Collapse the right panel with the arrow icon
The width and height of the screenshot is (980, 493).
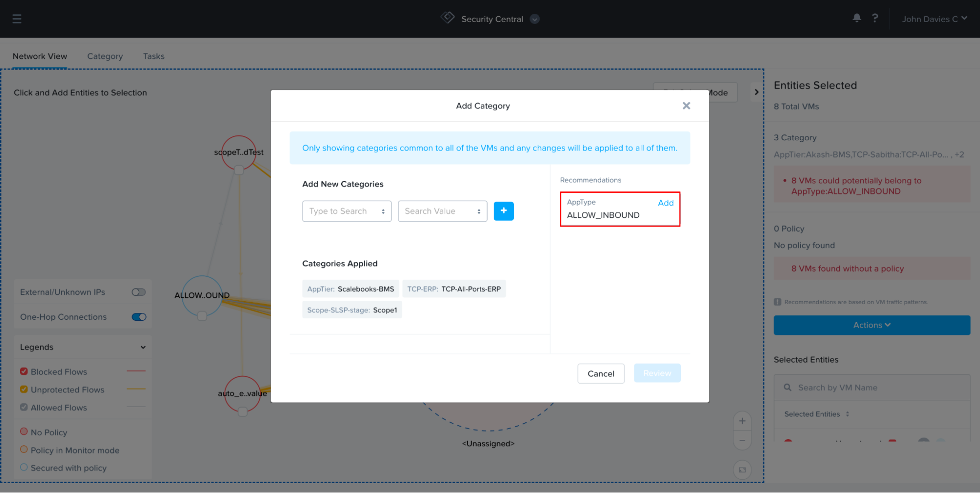[x=756, y=92]
